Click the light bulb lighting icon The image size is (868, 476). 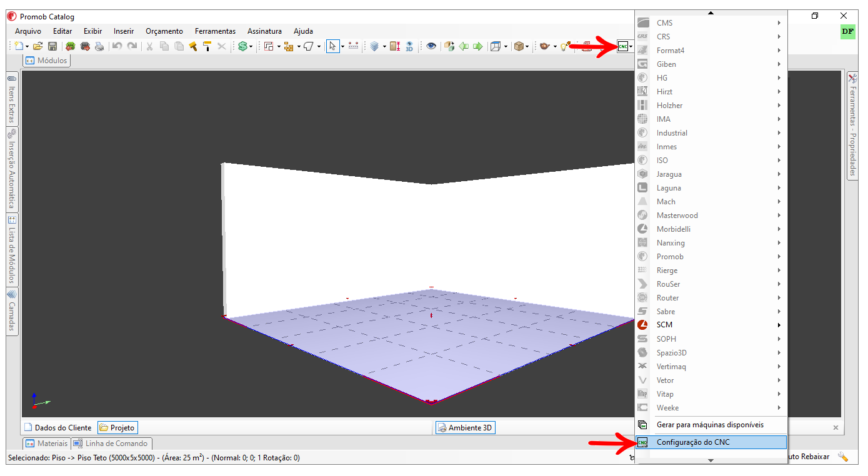(x=564, y=46)
